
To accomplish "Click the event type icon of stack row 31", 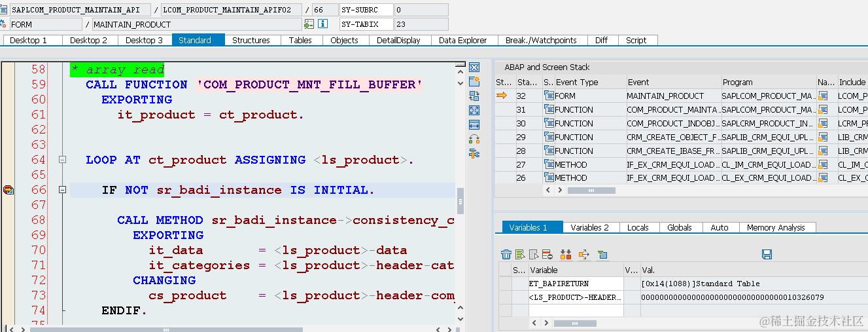I will click(x=549, y=109).
